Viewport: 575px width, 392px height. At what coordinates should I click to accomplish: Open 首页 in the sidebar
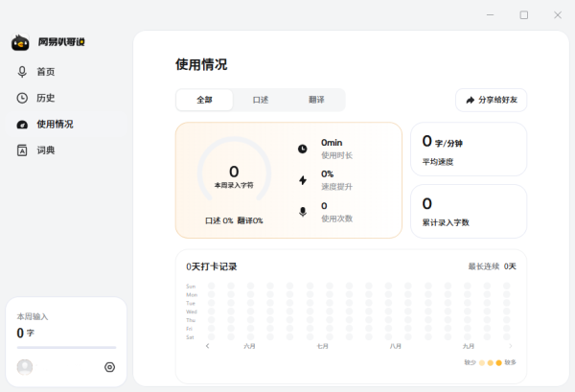(x=66, y=72)
